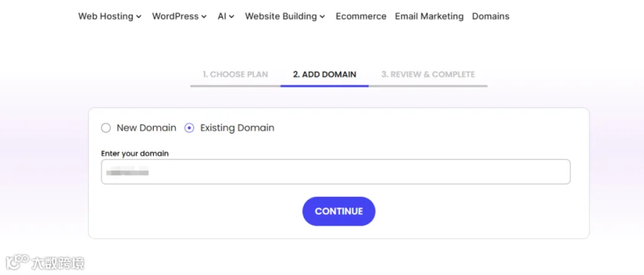Switch to step 1. Choose Plan
Image resolution: width=644 pixels, height=275 pixels.
coord(235,74)
